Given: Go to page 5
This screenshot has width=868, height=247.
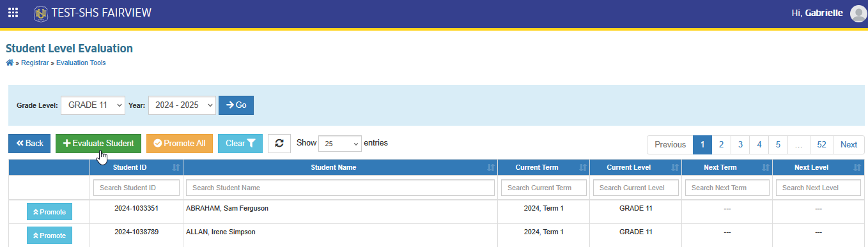Looking at the screenshot, I should pyautogui.click(x=778, y=145).
